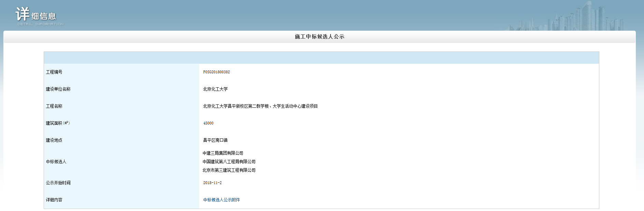Click the 工程编号 row label
This screenshot has width=644, height=211.
tap(54, 72)
